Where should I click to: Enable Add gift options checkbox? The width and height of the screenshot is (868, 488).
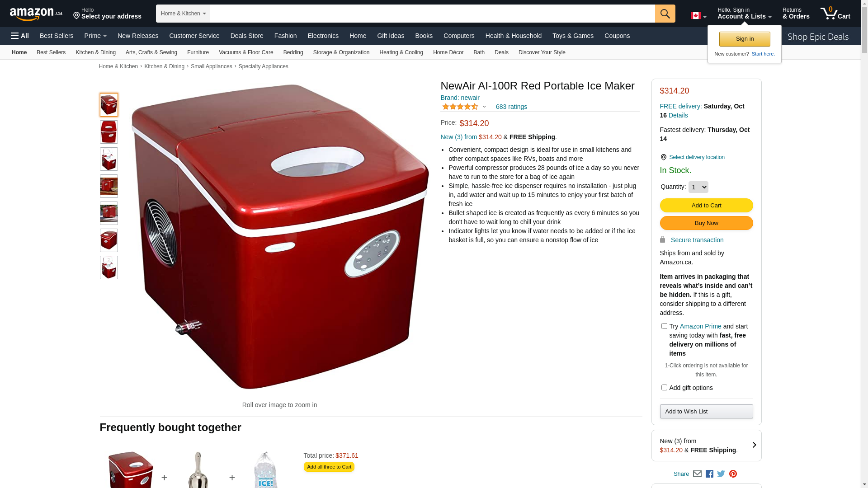tap(664, 388)
